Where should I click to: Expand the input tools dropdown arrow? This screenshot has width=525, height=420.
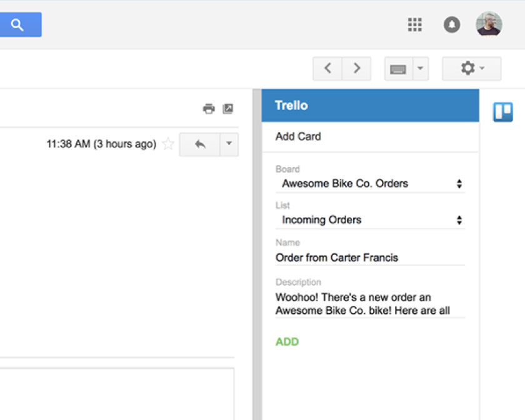click(x=421, y=68)
